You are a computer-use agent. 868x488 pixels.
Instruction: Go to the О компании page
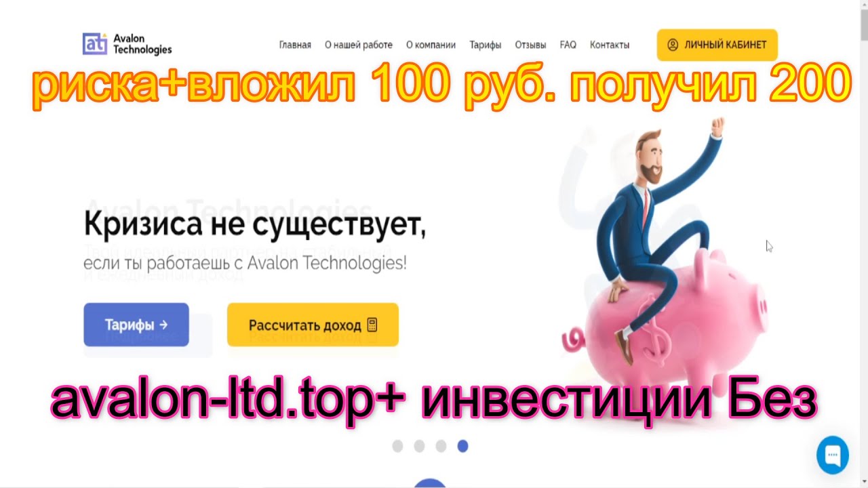431,45
